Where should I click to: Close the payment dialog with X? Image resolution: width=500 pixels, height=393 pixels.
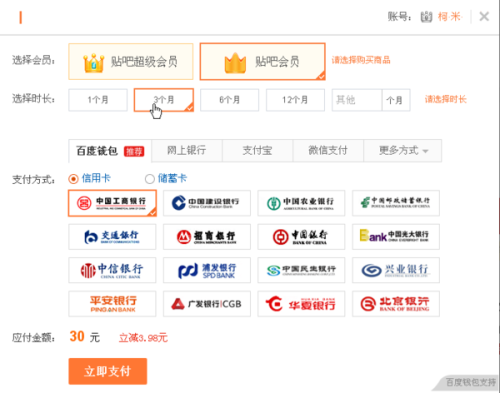pos(484,16)
